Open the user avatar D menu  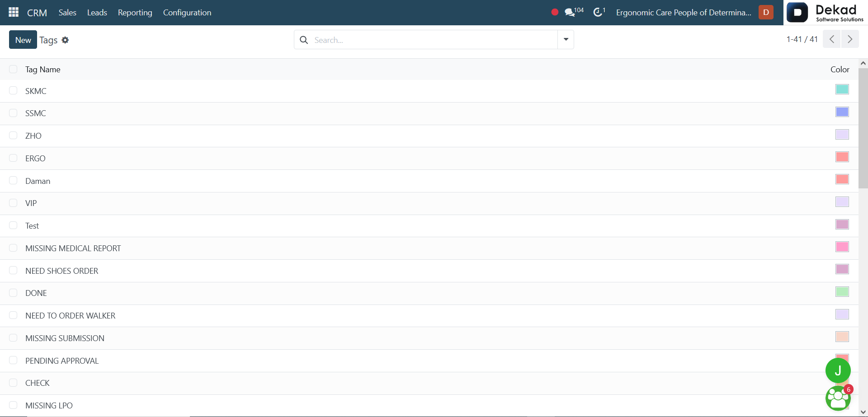766,12
